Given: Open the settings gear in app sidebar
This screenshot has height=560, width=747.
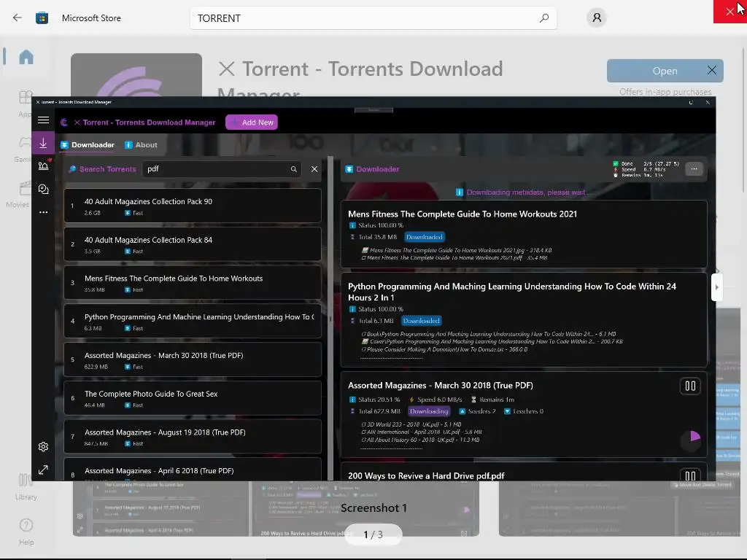Looking at the screenshot, I should click(43, 447).
